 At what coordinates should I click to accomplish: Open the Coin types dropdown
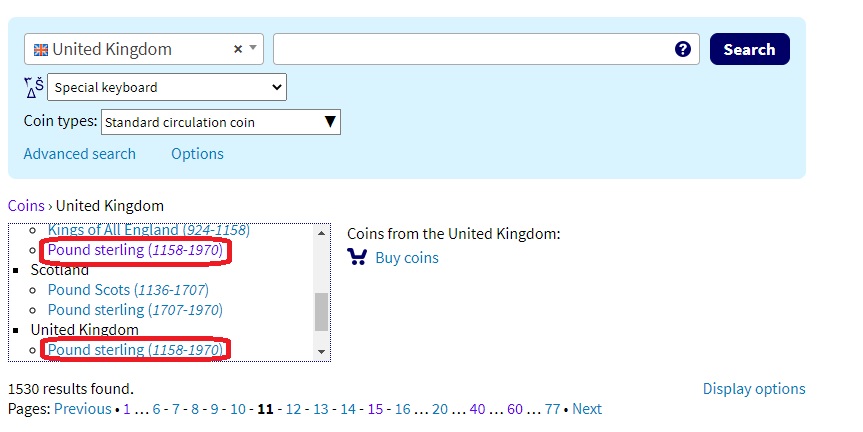[x=221, y=122]
